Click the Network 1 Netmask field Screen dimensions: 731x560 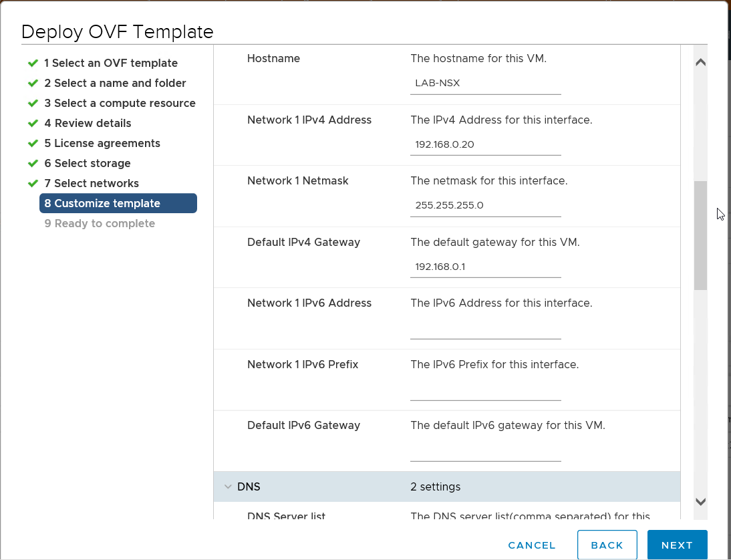(485, 206)
